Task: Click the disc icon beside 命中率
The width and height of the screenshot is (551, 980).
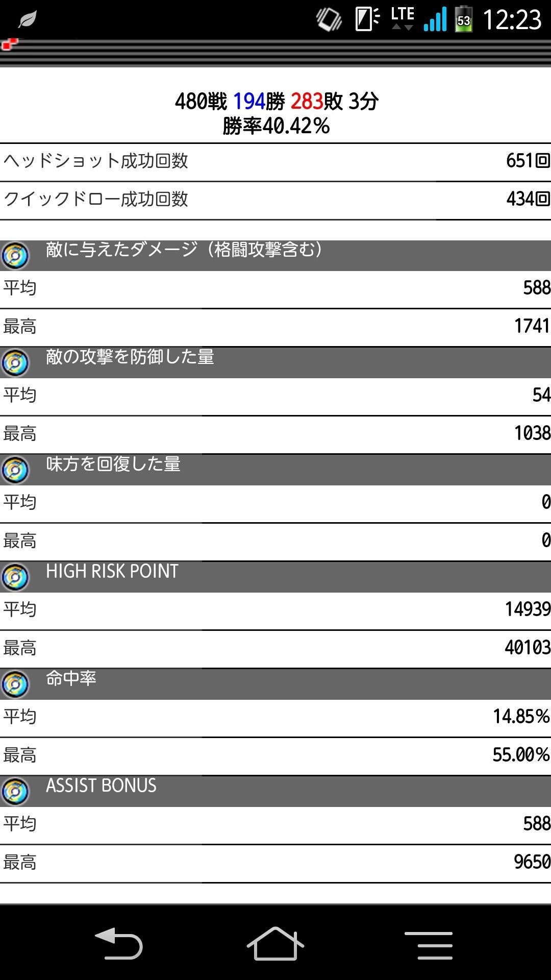Action: pyautogui.click(x=15, y=684)
